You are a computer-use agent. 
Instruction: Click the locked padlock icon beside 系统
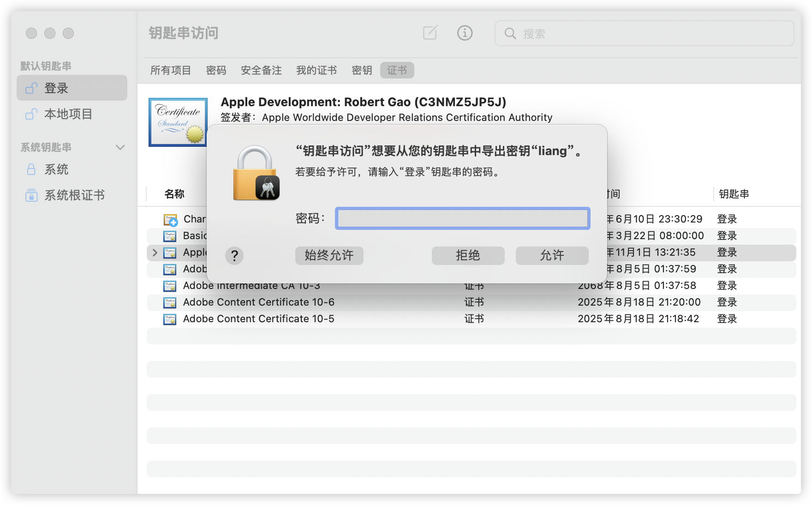click(x=31, y=169)
